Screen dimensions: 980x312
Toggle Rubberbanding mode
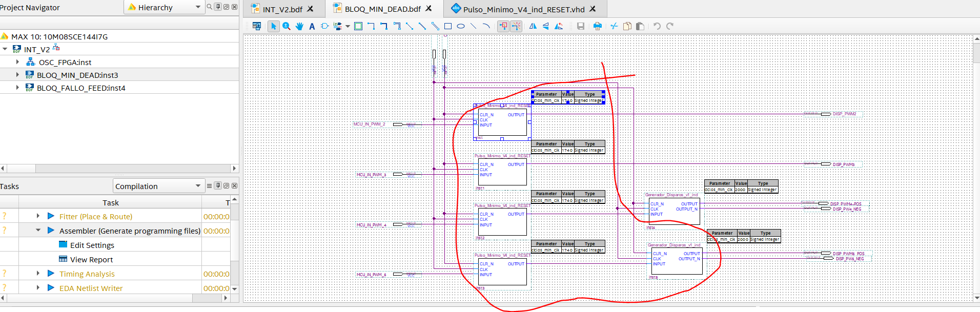tap(516, 26)
